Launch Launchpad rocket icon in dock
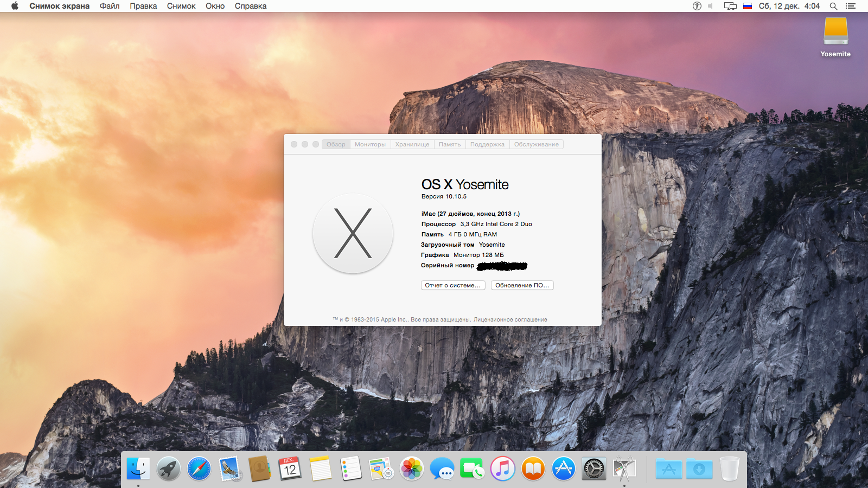This screenshot has width=868, height=488. [169, 468]
